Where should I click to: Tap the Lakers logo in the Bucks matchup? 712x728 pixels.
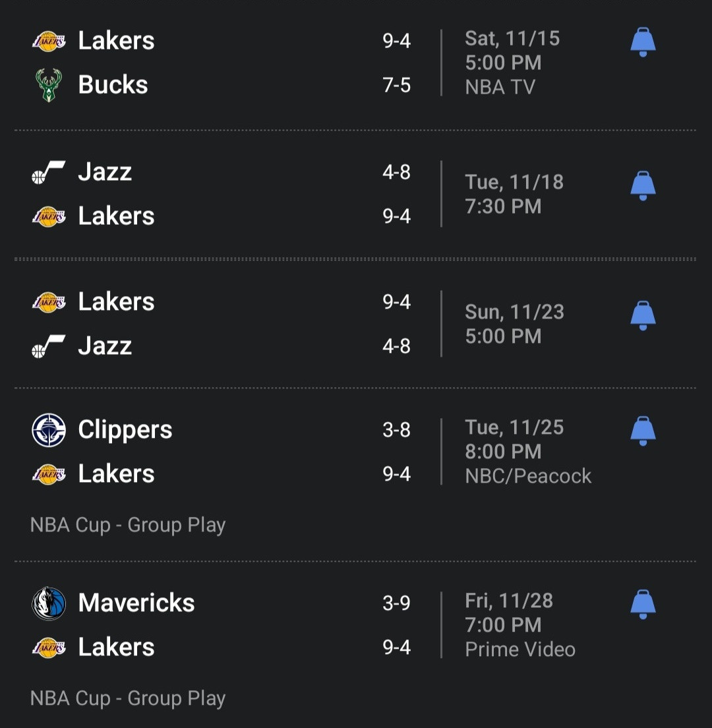[49, 41]
